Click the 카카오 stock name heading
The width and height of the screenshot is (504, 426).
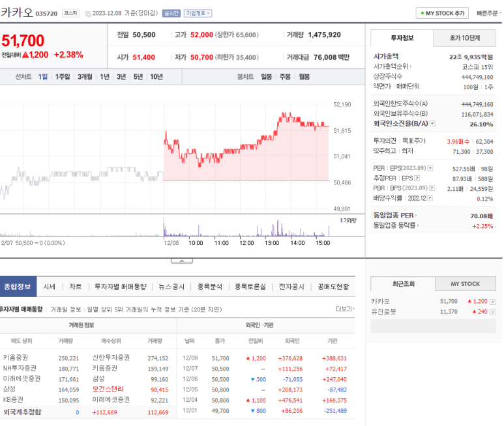[x=17, y=13]
